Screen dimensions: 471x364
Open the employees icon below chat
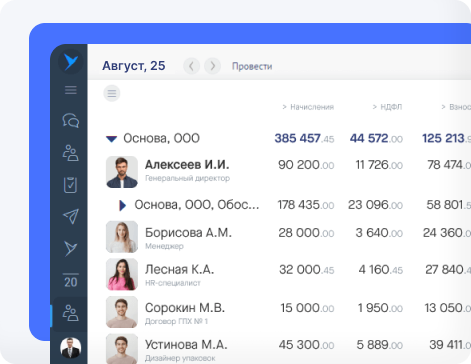pos(71,153)
